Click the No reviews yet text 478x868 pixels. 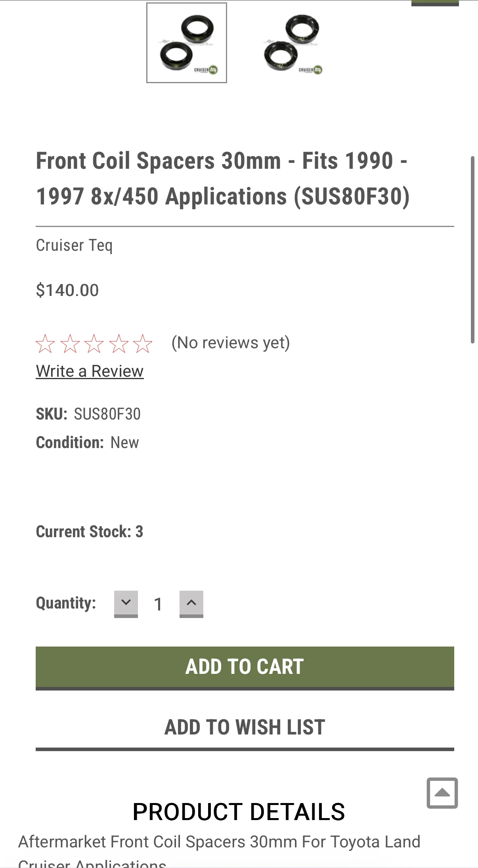(x=231, y=343)
